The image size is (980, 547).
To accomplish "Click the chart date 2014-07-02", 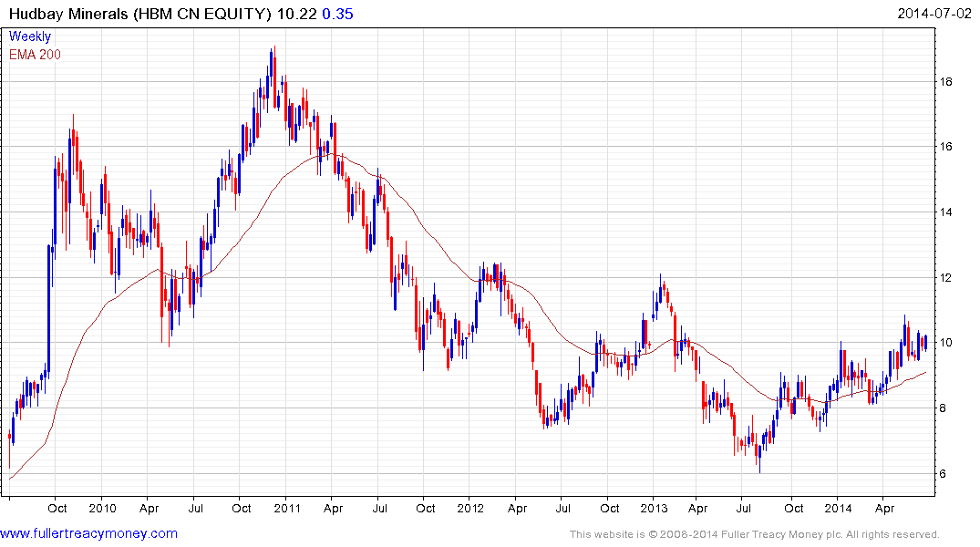I will point(934,13).
